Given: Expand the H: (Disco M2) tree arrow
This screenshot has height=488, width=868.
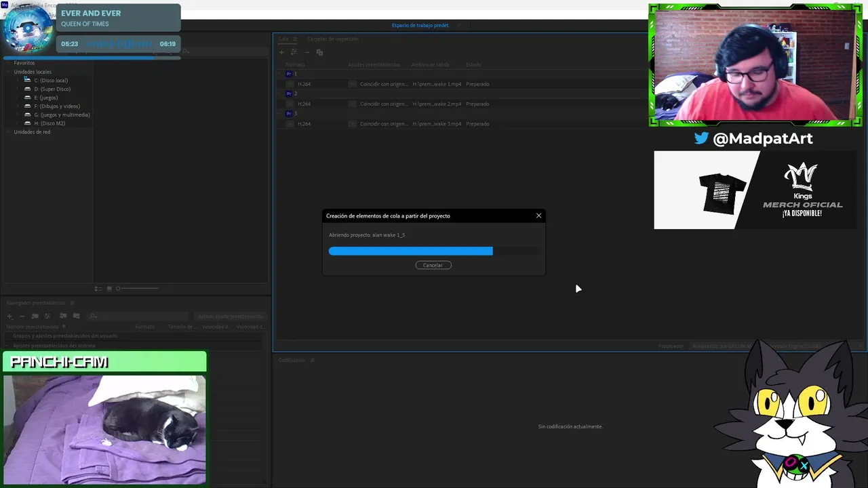Looking at the screenshot, I should tap(18, 123).
